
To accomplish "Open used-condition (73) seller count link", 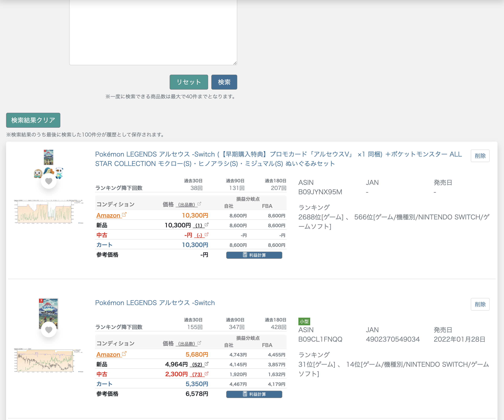I will pyautogui.click(x=197, y=374).
